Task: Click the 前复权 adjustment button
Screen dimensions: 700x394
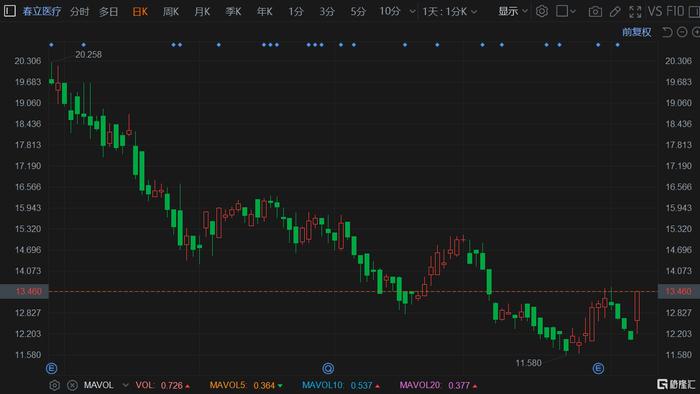Action: point(637,32)
